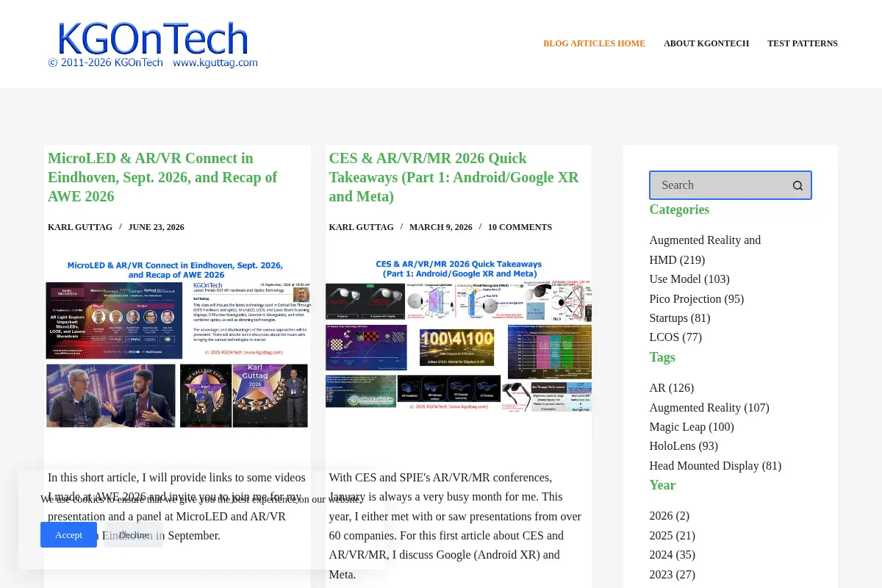Open the 2025 year archive
This screenshot has height=588, width=882.
pyautogui.click(x=673, y=535)
